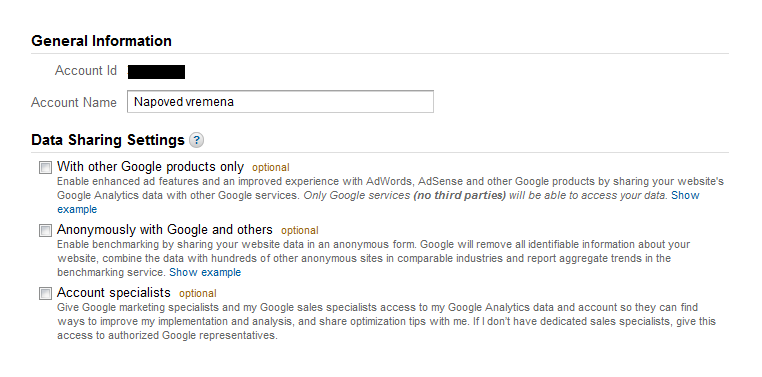The width and height of the screenshot is (762, 377).
Task: Click the 'With other Google products only' label
Action: click(x=150, y=167)
